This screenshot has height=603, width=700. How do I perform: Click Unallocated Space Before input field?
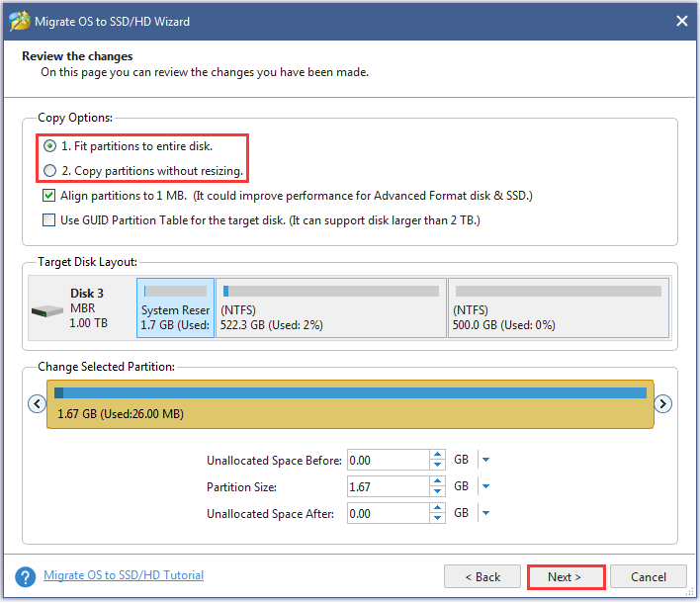(x=389, y=460)
